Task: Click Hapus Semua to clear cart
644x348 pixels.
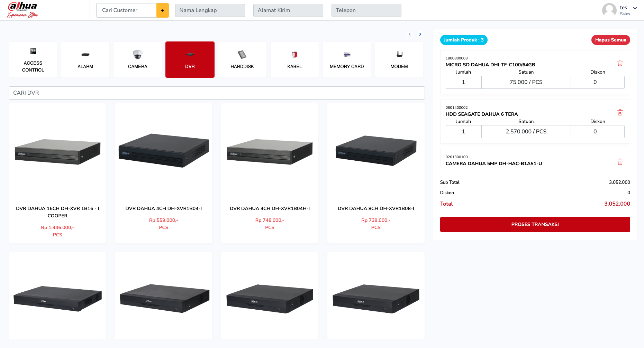Action: (x=610, y=40)
